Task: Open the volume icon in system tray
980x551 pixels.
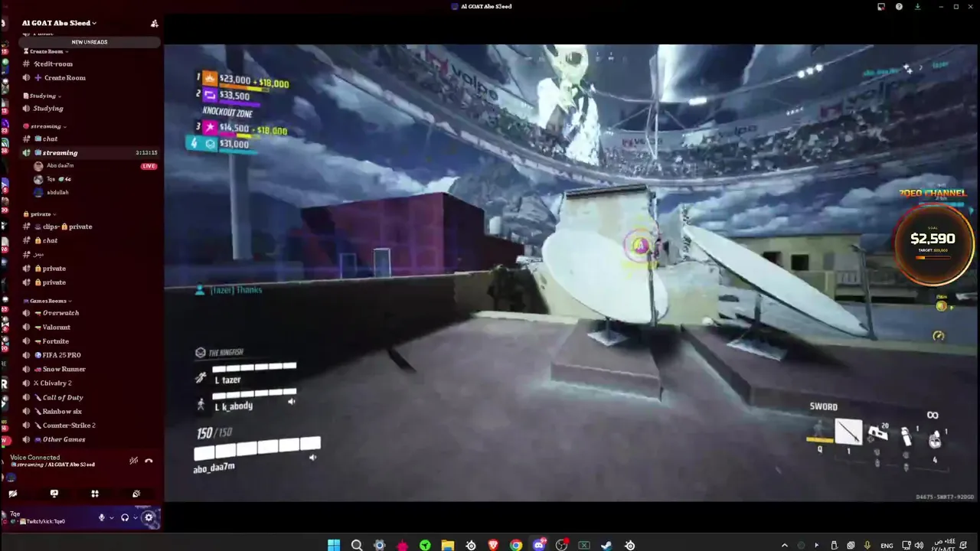Action: coord(920,546)
